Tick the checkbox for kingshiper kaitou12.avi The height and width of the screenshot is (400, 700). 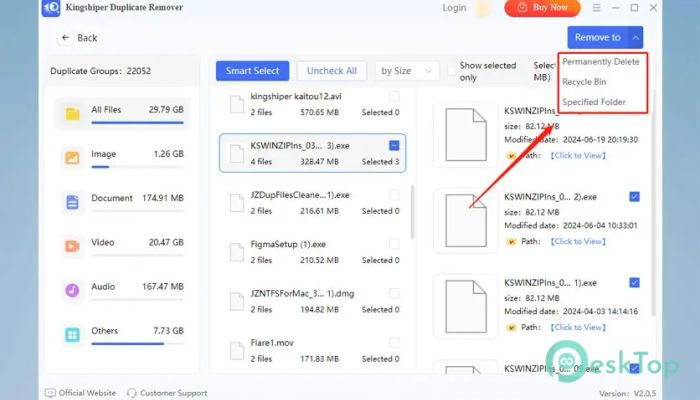pos(394,96)
